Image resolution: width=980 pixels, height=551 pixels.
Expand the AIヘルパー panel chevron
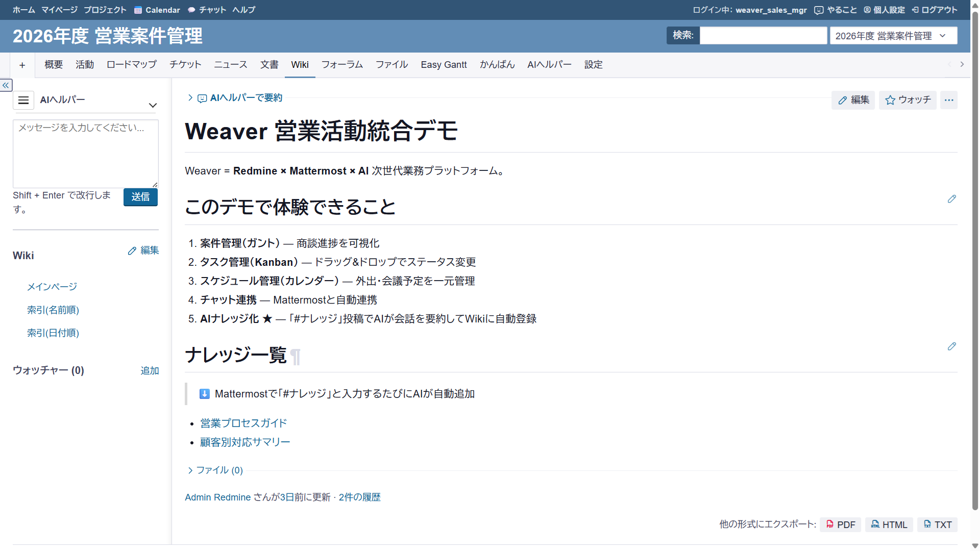153,105
